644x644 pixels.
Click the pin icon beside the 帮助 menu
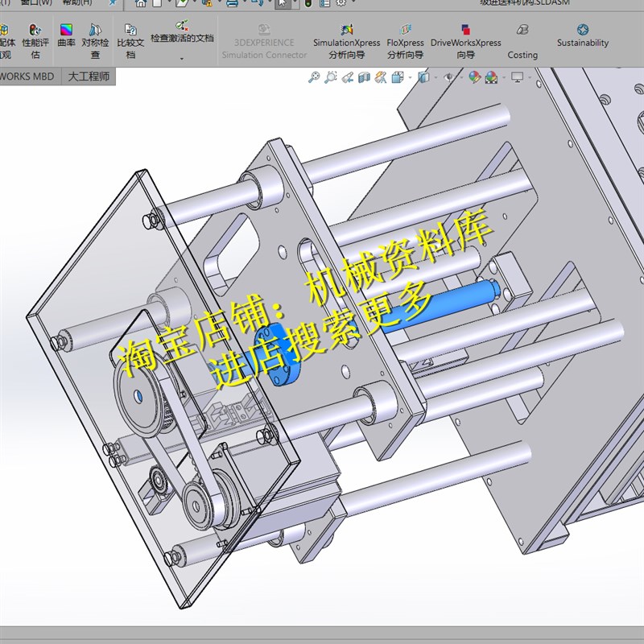point(112,3)
